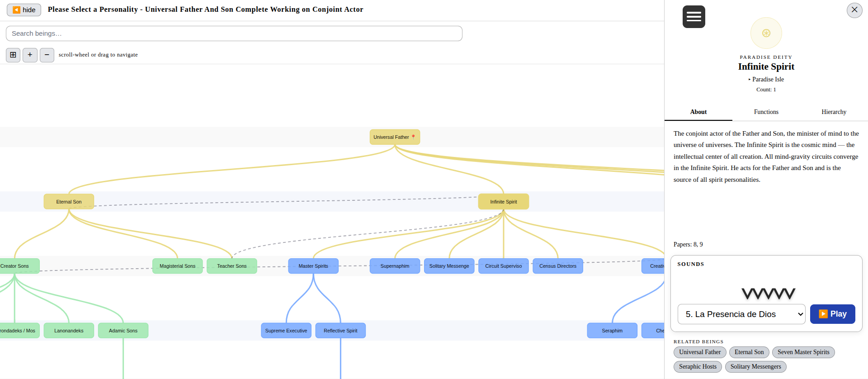Click the sound waveform icon
868x379 pixels.
[768, 294]
